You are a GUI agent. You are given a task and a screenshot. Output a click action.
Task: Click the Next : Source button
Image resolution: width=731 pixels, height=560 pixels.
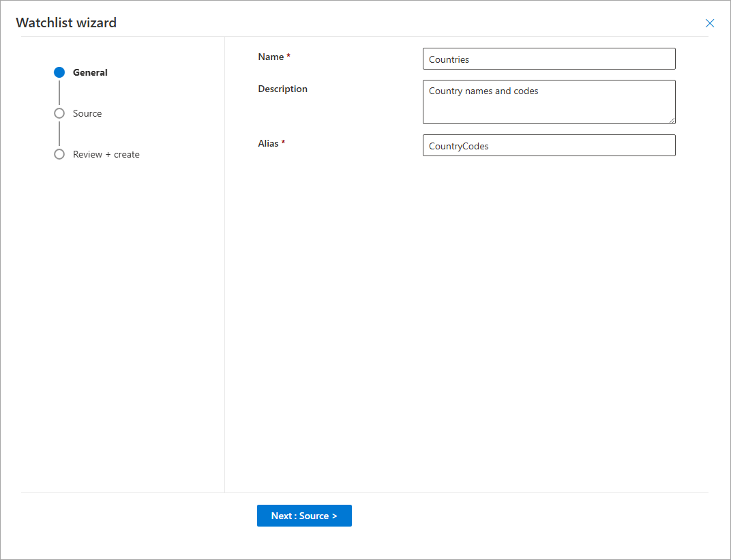(304, 516)
